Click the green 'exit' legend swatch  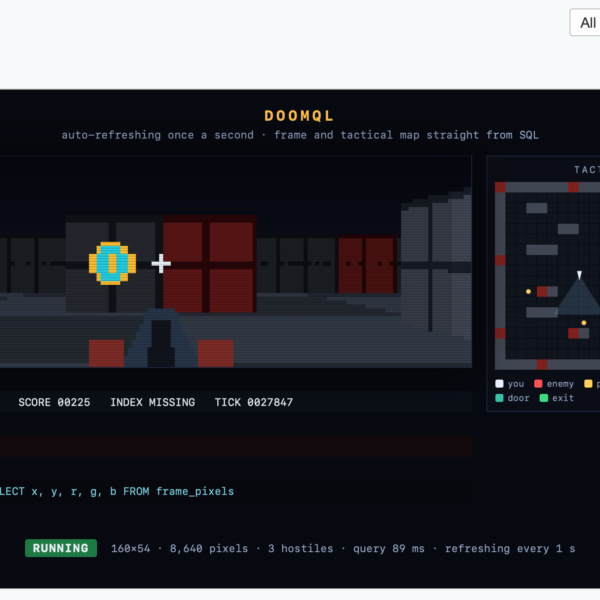coord(543,398)
